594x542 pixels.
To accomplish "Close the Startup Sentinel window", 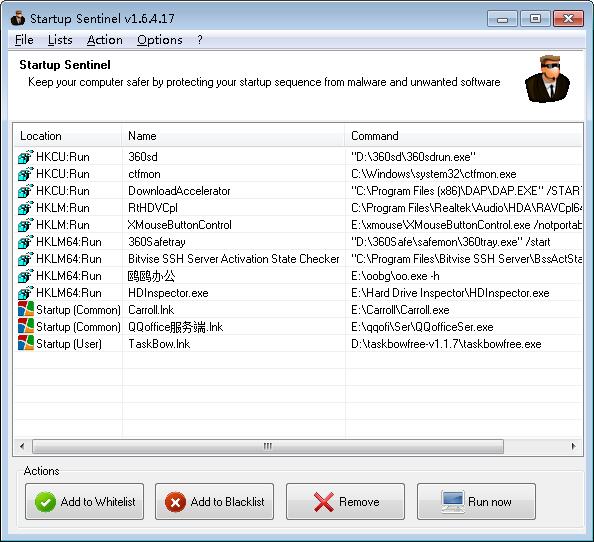I will coord(568,19).
